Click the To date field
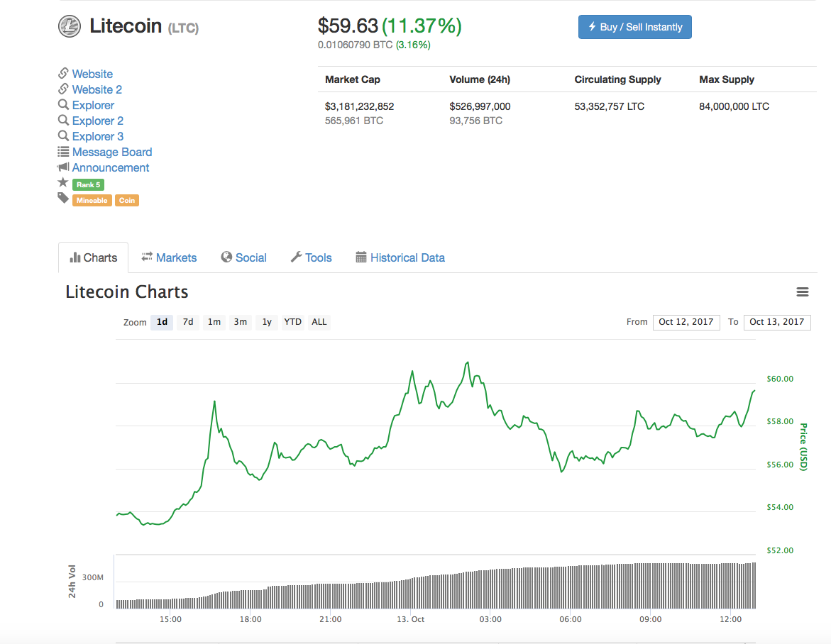The width and height of the screenshot is (831, 644). point(776,322)
